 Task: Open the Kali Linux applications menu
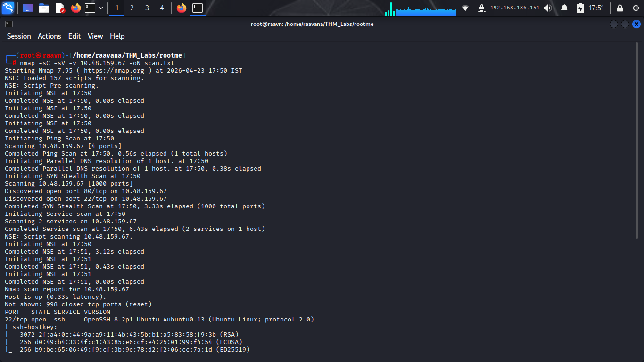tap(8, 8)
